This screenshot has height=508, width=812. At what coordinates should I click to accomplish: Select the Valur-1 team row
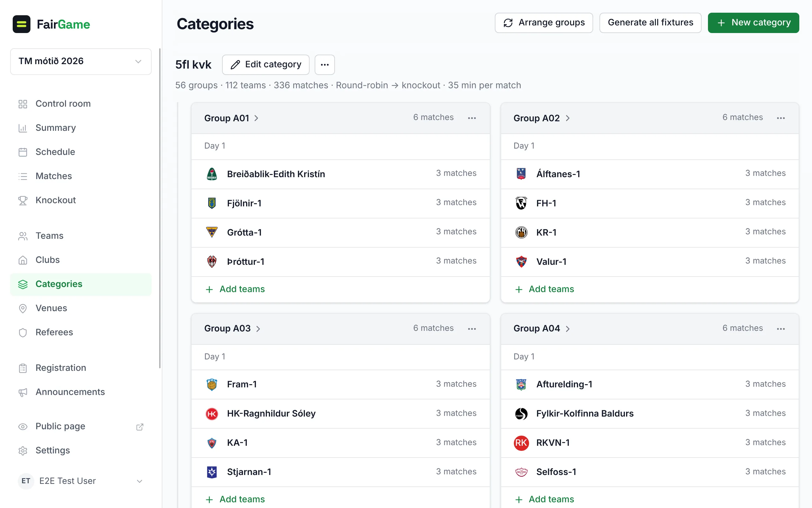click(650, 262)
